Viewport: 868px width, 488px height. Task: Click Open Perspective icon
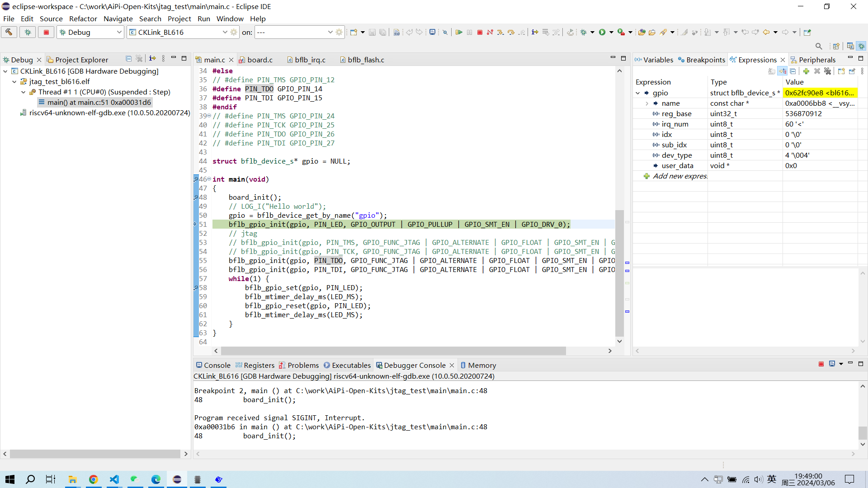tap(836, 46)
